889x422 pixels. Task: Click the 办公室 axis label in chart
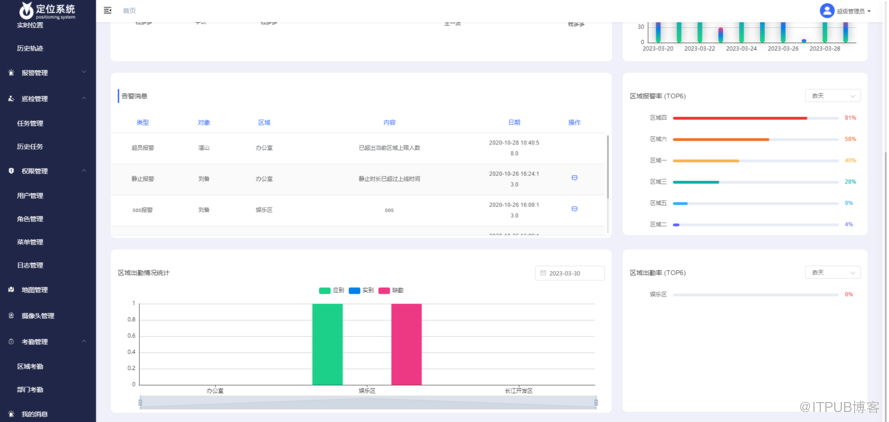coord(215,391)
